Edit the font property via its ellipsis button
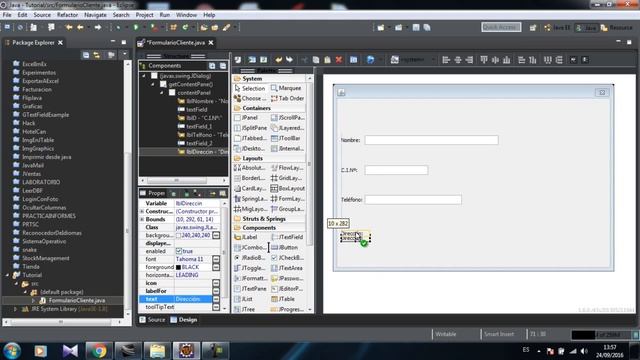This screenshot has height=360, width=640. pyautogui.click(x=216, y=259)
